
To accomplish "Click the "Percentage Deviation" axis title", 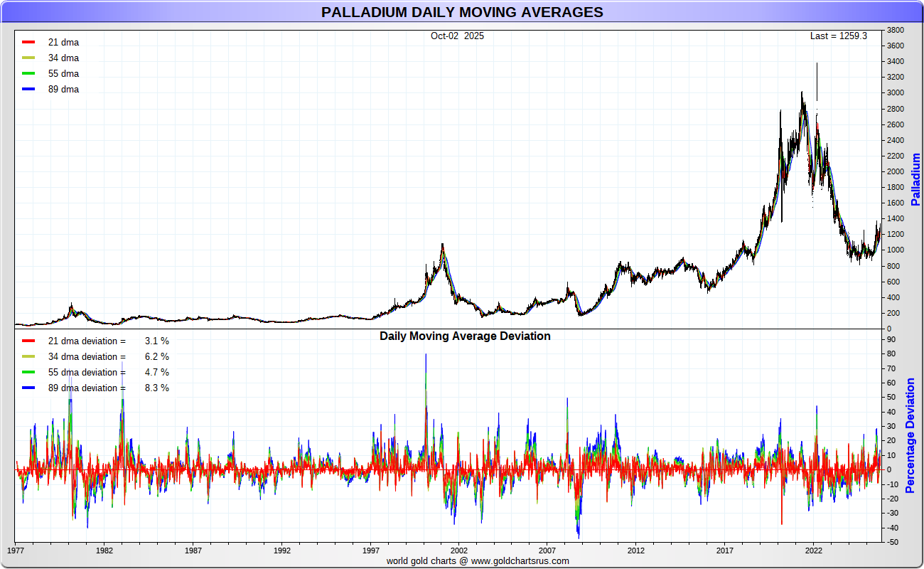I will pyautogui.click(x=910, y=435).
